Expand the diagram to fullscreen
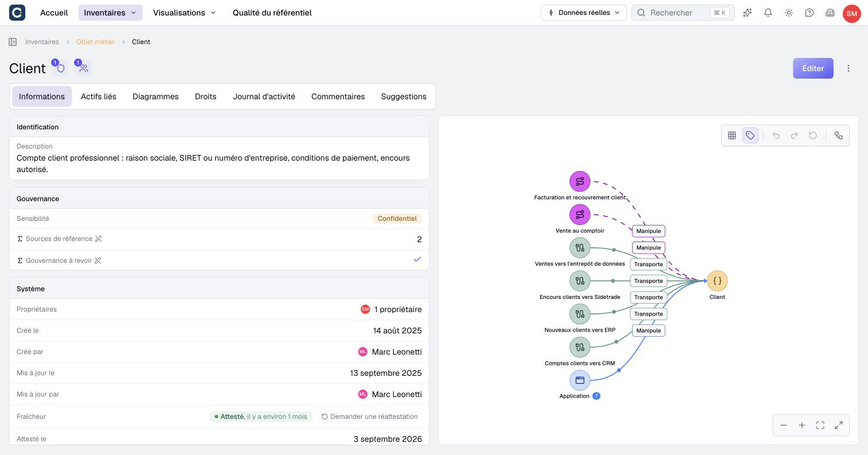Image resolution: width=868 pixels, height=455 pixels. click(839, 425)
